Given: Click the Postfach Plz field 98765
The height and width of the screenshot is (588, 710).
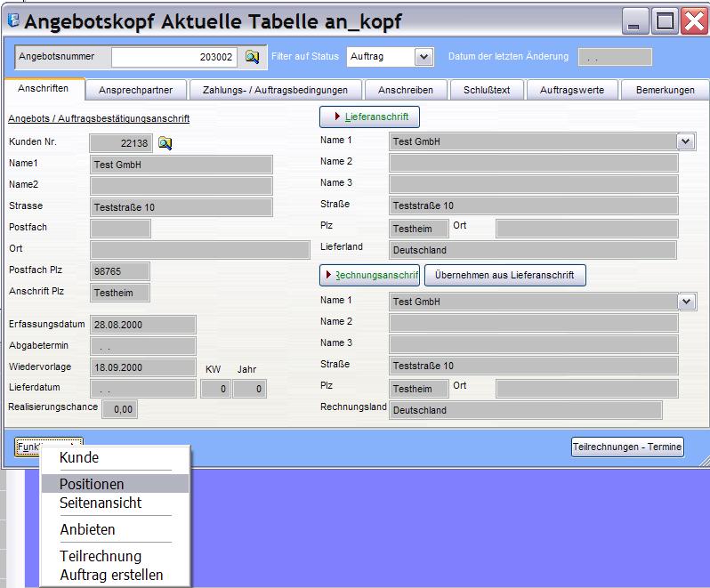Looking at the screenshot, I should click(120, 271).
